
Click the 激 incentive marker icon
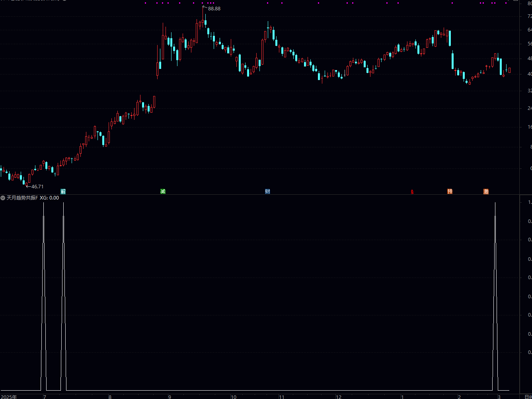(x=486, y=192)
